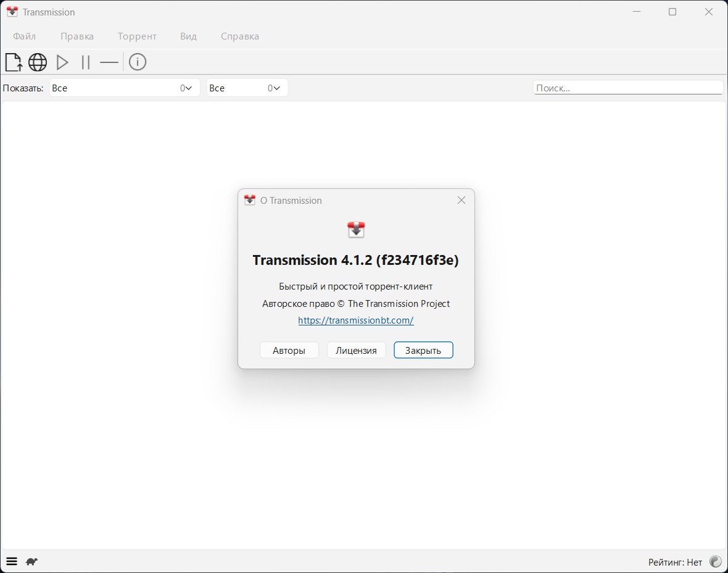
Task: Open torrent properties info icon
Action: pyautogui.click(x=138, y=62)
